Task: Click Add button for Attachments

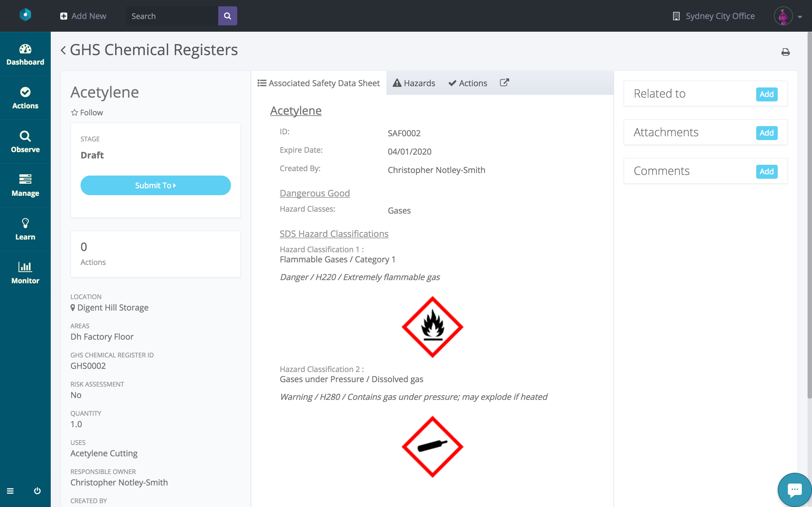Action: (766, 133)
